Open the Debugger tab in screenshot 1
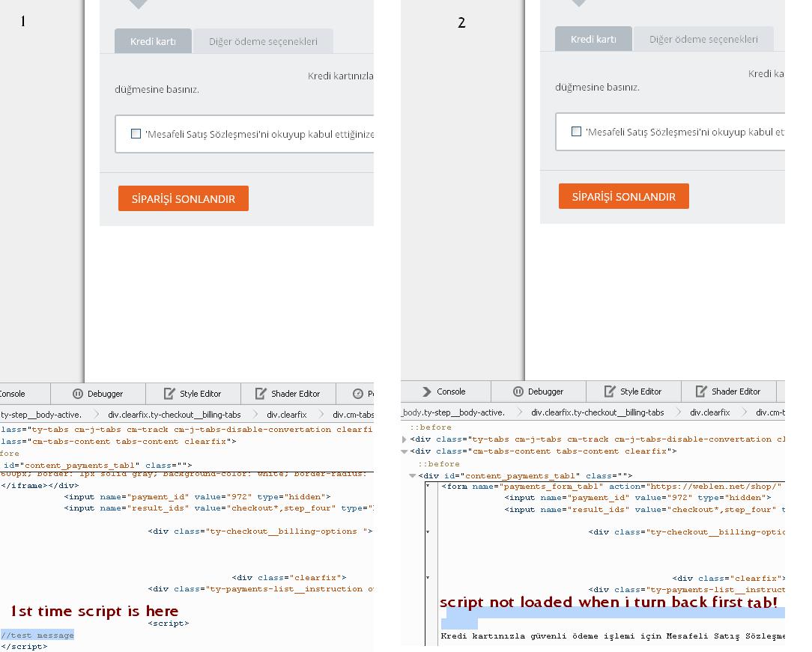The image size is (812, 652). 98,394
